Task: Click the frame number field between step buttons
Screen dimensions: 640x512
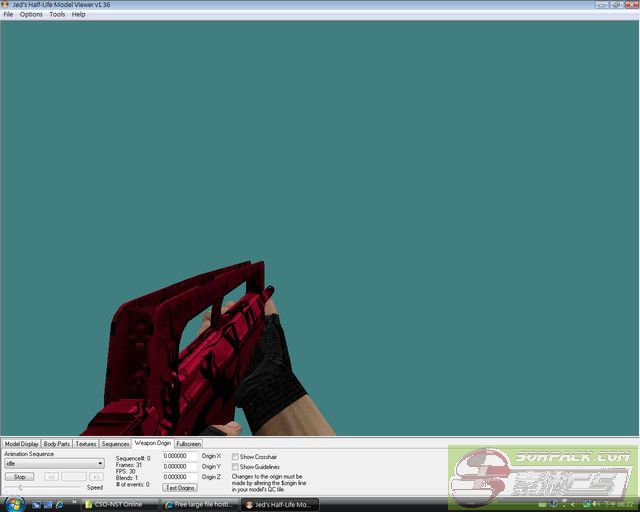Action: (74, 477)
